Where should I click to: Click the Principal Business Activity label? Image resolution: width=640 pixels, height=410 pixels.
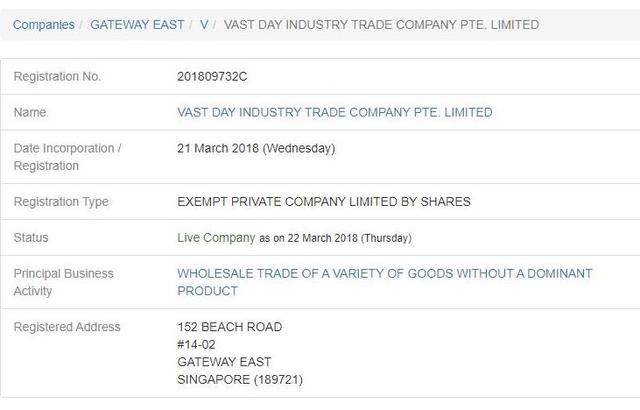[64, 282]
